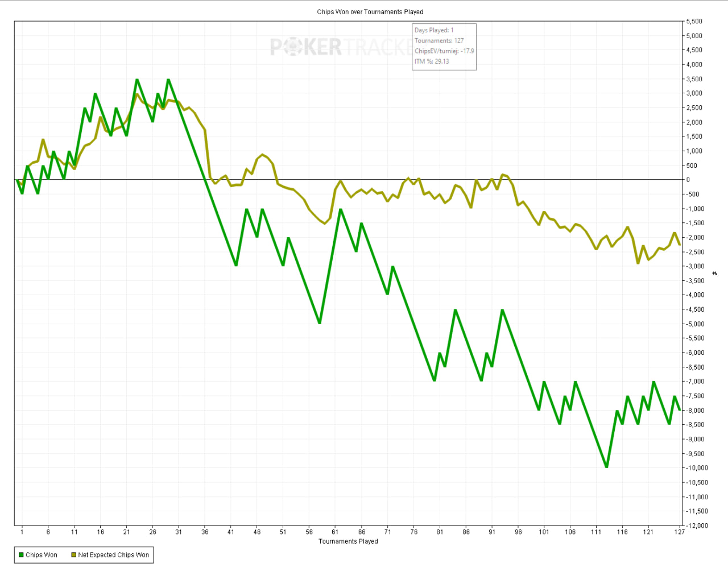Click the # symbol beside the y-axis

715,274
